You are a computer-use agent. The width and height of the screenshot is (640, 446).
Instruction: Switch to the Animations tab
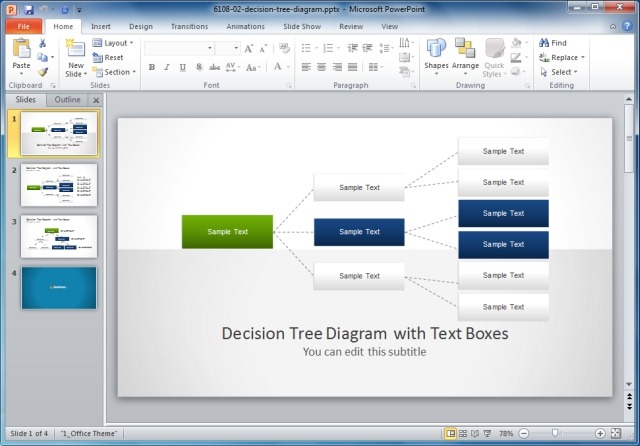click(x=246, y=27)
